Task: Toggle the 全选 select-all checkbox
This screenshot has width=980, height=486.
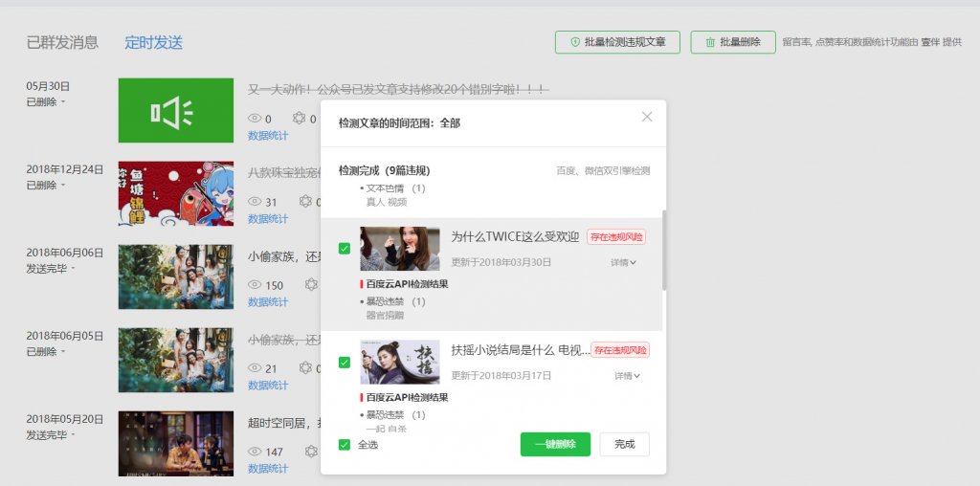Action: pos(345,445)
